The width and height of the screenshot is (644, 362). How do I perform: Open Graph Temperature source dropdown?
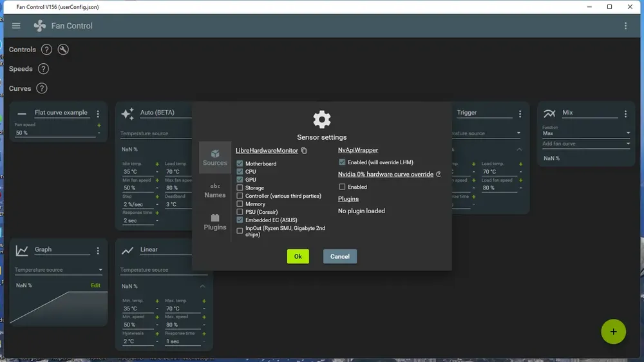pos(59,270)
